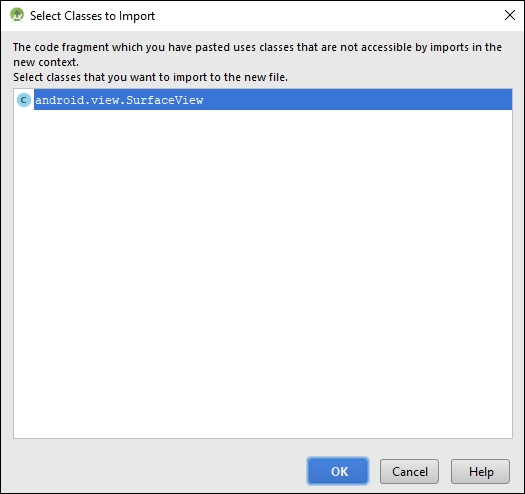
Task: Select the android.view.SurfaceView class entry
Action: (263, 99)
